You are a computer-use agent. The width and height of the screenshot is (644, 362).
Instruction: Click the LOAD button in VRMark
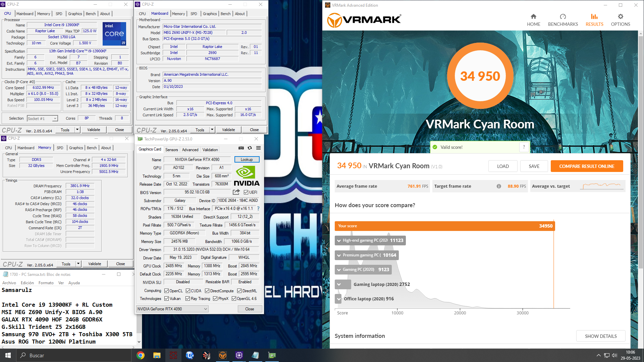point(503,166)
